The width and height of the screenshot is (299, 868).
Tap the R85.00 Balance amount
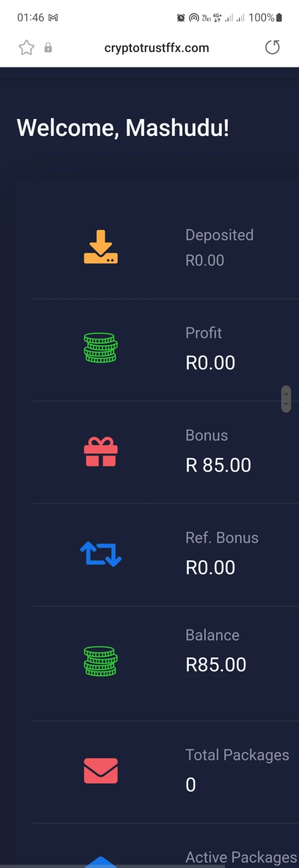(216, 665)
